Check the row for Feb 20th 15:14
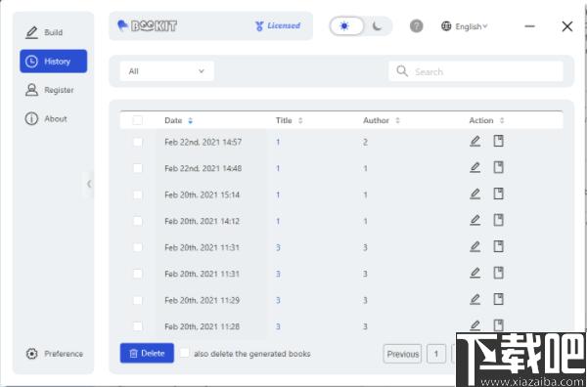Screen dimensions: 588x387 pos(138,194)
